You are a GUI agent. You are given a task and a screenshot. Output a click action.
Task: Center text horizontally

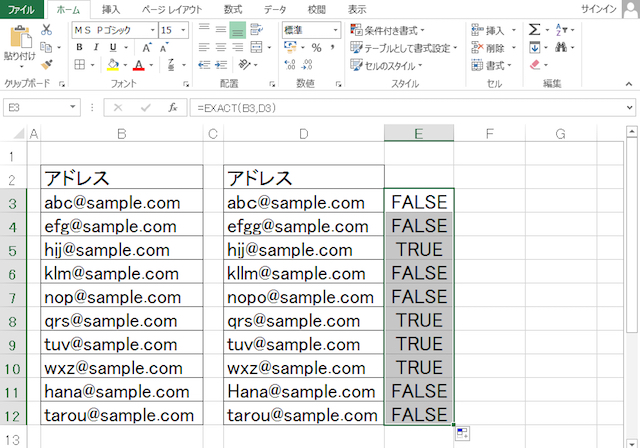pyautogui.click(x=221, y=47)
